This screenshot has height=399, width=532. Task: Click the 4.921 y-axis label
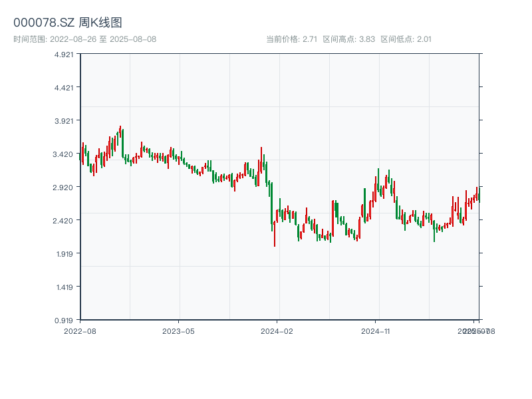tap(64, 55)
